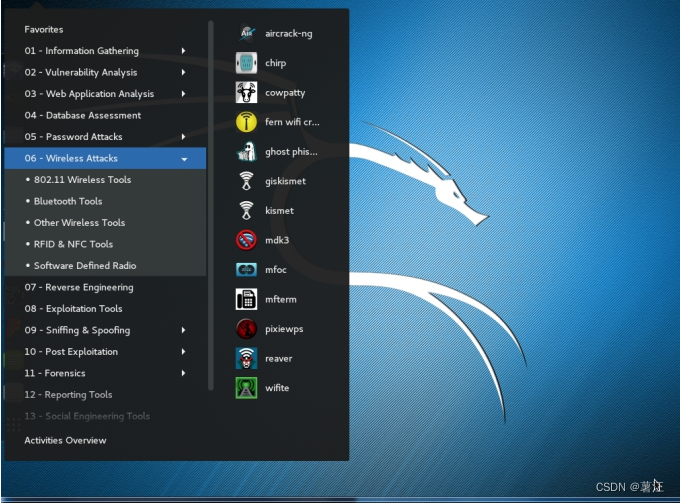Click the aircrack-ng label
Viewport: 680px width, 503px height.
[288, 34]
